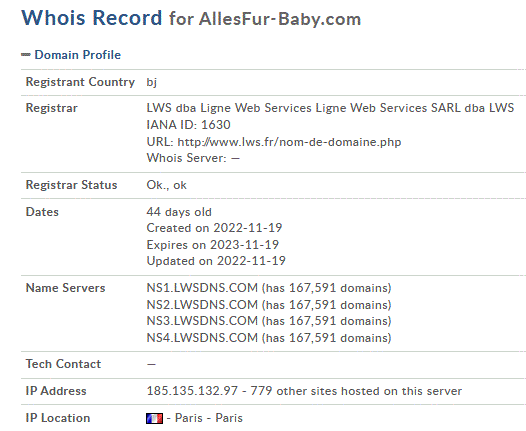This screenshot has height=431, width=526.
Task: Click the IP address 185.135.132.97
Action: click(192, 391)
